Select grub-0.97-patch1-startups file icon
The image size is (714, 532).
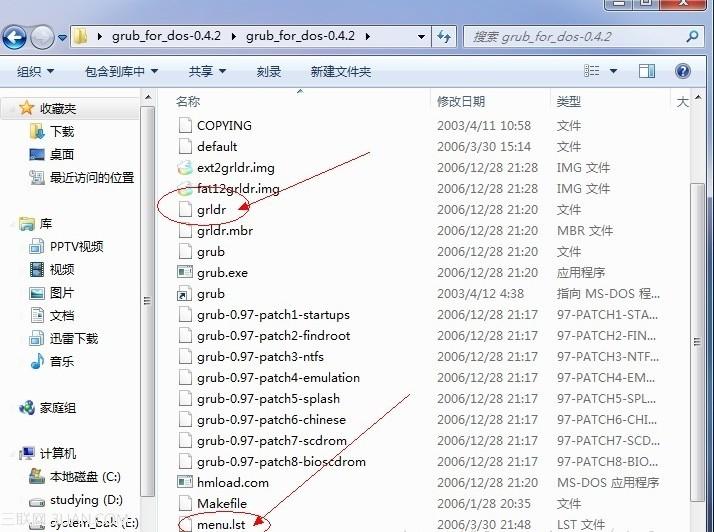click(x=185, y=315)
